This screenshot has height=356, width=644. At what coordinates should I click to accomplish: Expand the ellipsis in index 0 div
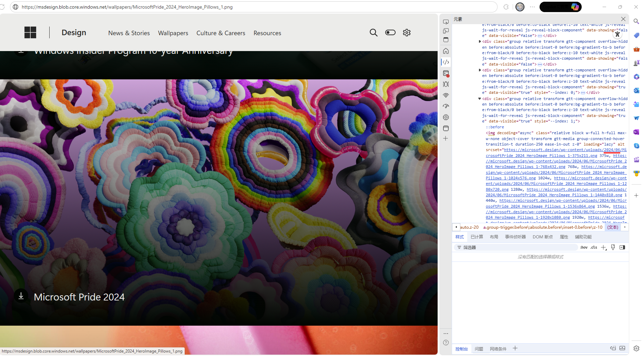click(x=583, y=93)
